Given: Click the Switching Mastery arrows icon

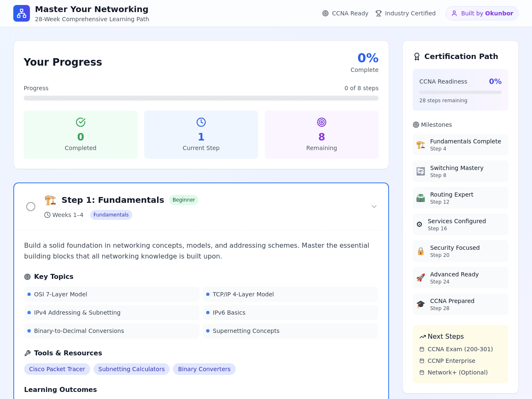Looking at the screenshot, I should pos(421,171).
